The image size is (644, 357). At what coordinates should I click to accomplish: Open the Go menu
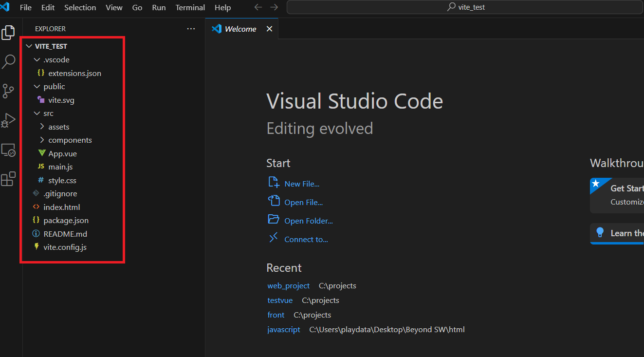coord(137,7)
